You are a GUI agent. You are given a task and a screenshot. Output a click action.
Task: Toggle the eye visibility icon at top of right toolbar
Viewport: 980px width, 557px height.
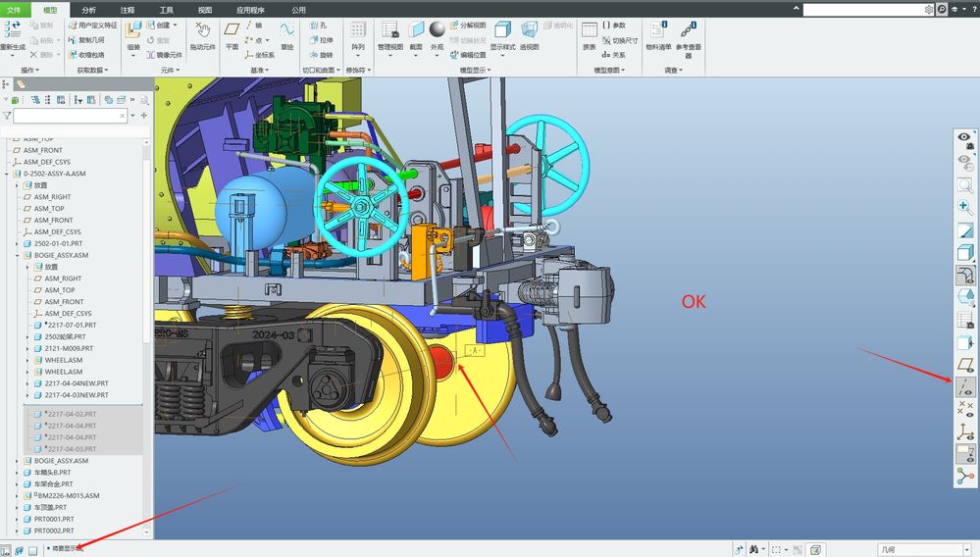(965, 139)
